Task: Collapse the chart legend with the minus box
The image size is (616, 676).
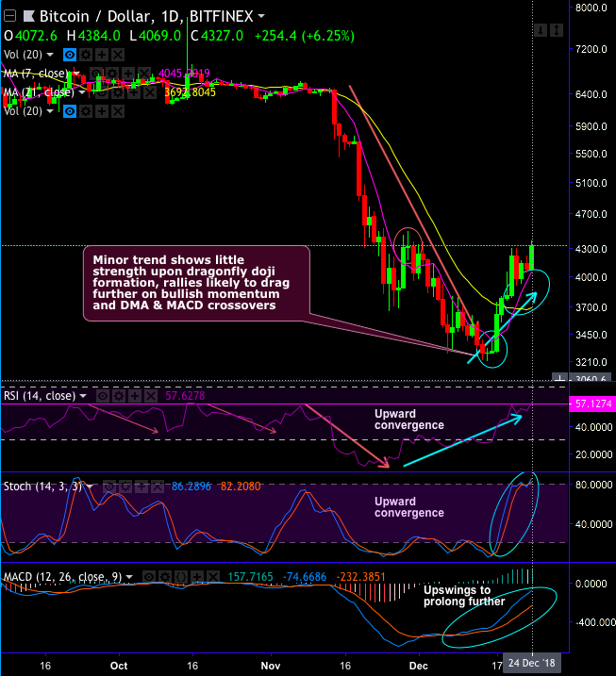Action: [9, 16]
